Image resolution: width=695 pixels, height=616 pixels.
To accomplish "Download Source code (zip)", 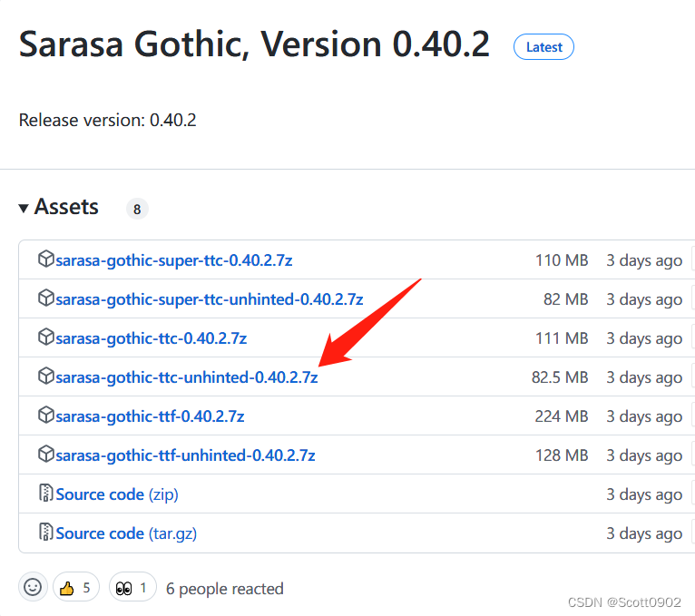I will tap(117, 494).
